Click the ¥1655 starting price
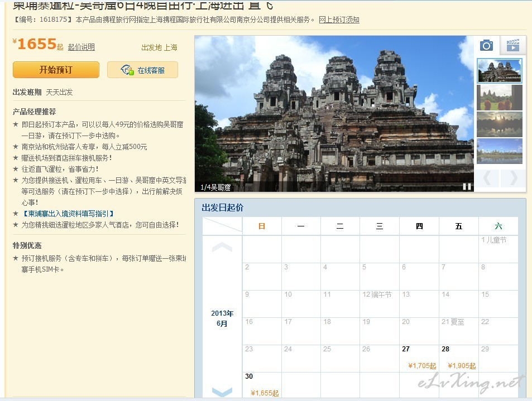The width and height of the screenshot is (532, 401). tap(37, 44)
